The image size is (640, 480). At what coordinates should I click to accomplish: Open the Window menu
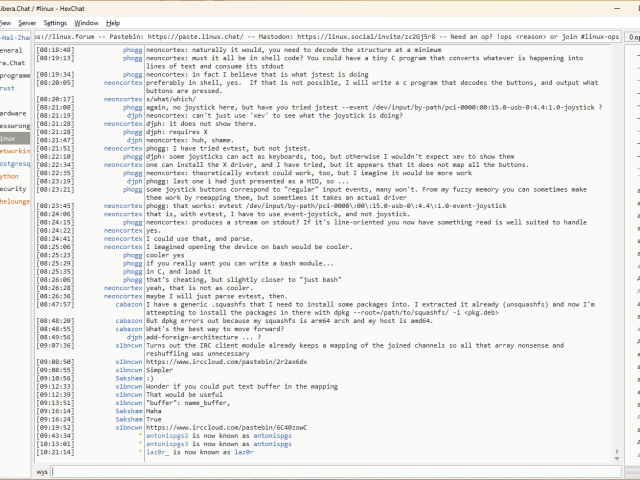pos(87,22)
